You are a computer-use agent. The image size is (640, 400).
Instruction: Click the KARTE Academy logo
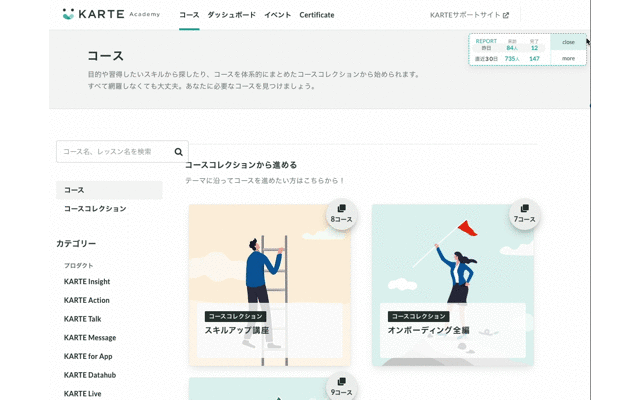[111, 14]
